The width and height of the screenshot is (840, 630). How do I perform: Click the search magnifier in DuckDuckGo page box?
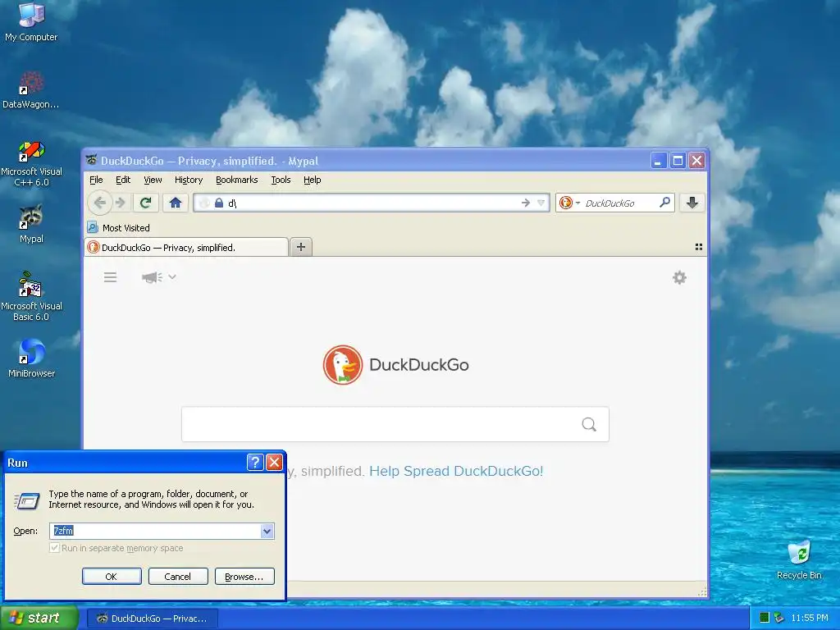point(589,424)
